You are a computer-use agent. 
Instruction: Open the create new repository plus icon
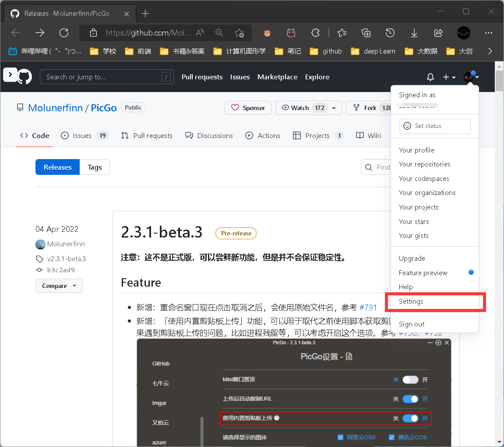(447, 77)
